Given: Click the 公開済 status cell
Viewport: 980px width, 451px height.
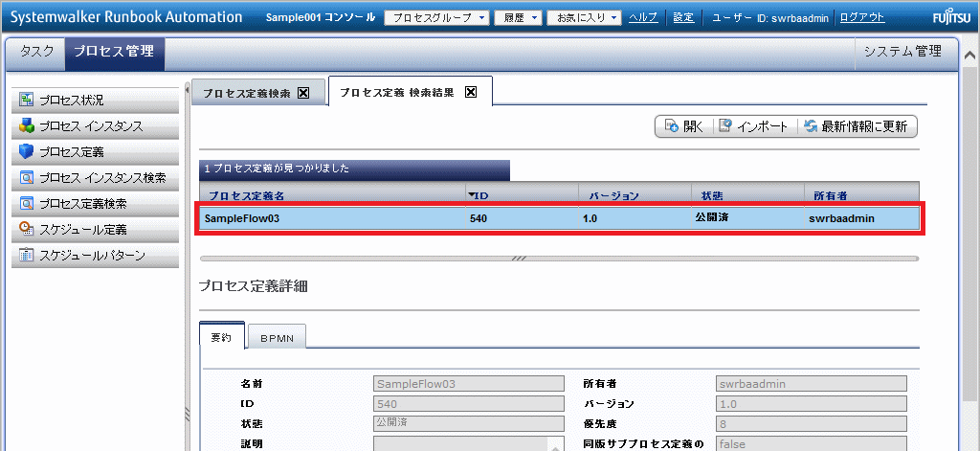Looking at the screenshot, I should coord(748,218).
